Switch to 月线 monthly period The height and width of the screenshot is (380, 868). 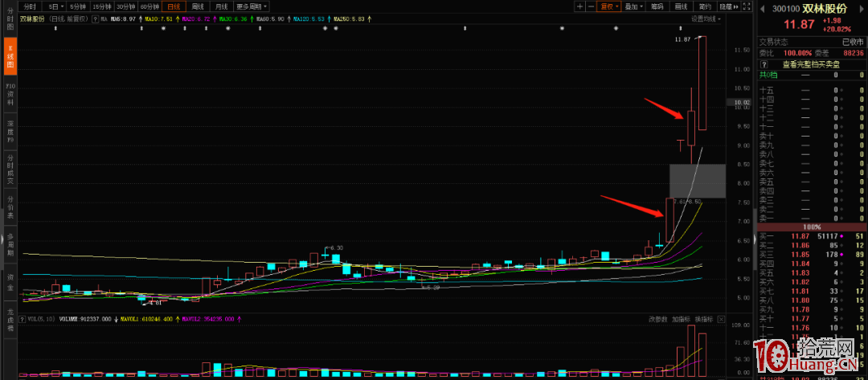click(x=221, y=6)
